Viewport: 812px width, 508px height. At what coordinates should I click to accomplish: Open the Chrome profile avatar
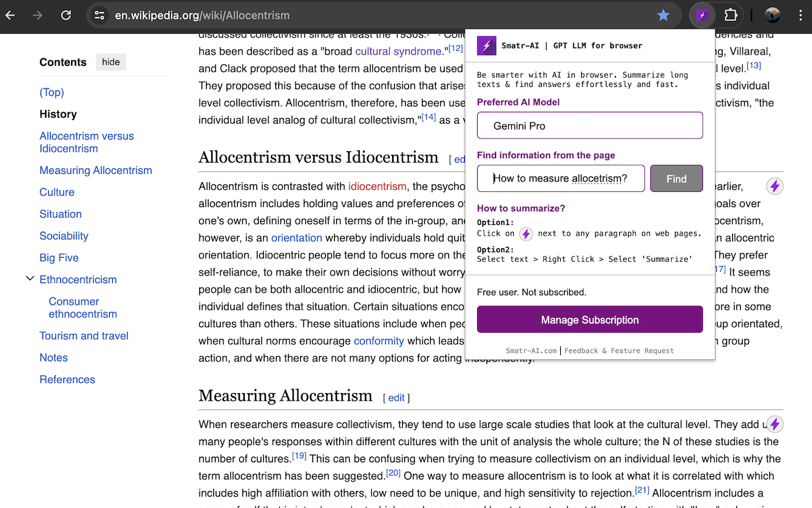pyautogui.click(x=772, y=15)
